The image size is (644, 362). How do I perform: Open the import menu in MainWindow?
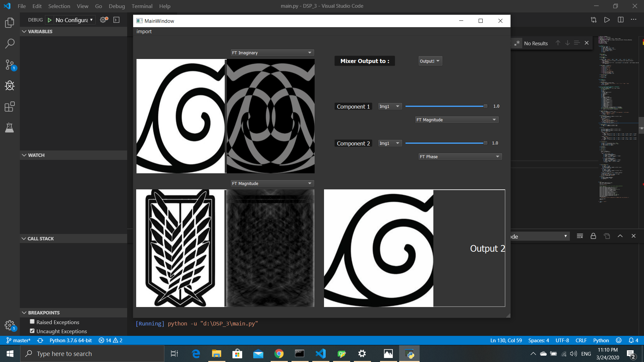click(x=144, y=32)
